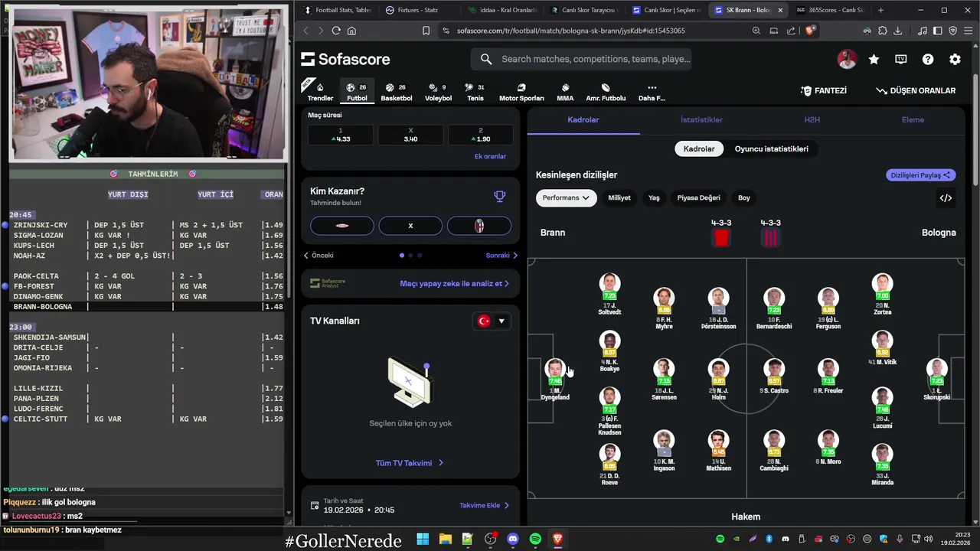This screenshot has width=980, height=551.
Task: Open Brave shields icon in address bar
Action: click(811, 31)
